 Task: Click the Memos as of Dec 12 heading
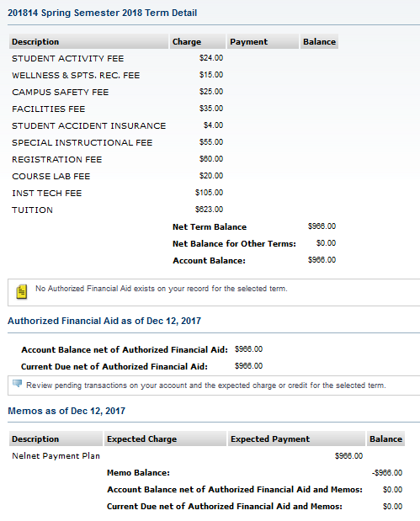[66, 411]
